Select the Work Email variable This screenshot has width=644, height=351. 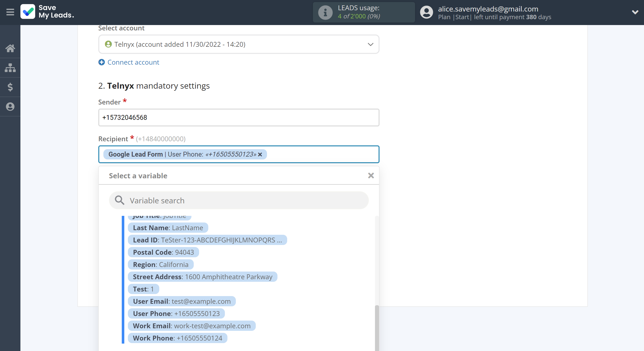[x=192, y=326]
